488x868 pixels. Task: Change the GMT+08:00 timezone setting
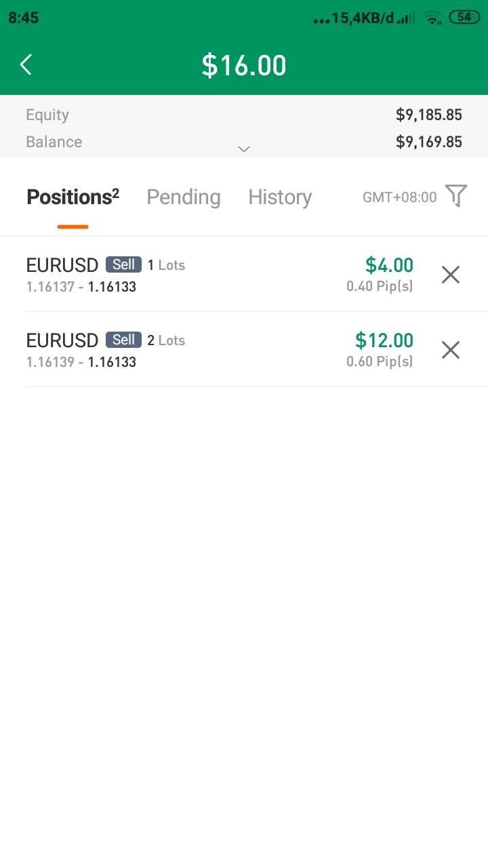[400, 197]
